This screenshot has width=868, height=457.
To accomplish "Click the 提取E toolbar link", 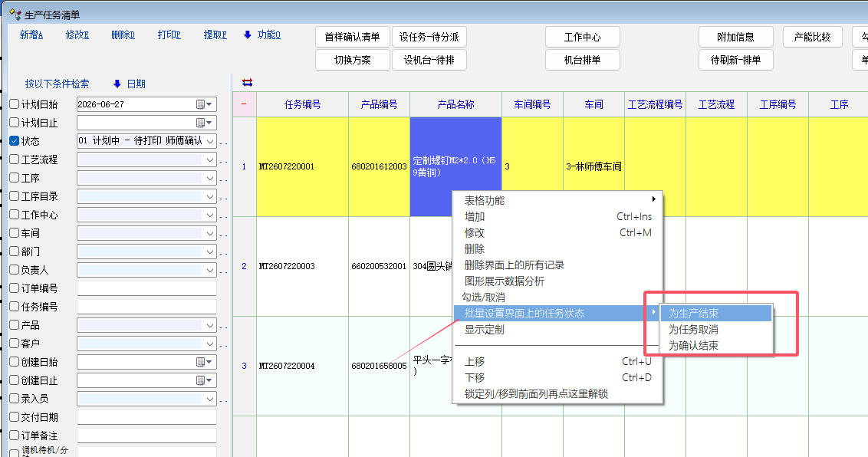I will click(215, 35).
